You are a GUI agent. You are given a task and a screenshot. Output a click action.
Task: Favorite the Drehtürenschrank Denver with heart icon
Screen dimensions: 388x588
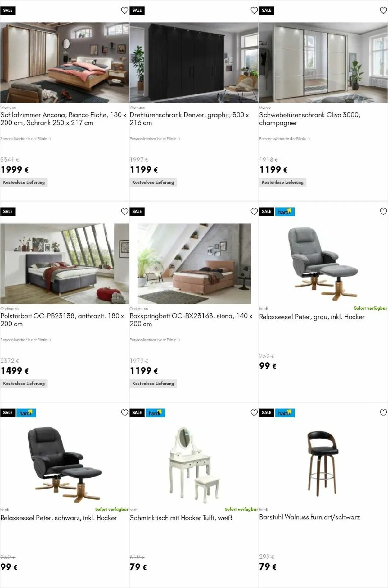(x=254, y=11)
